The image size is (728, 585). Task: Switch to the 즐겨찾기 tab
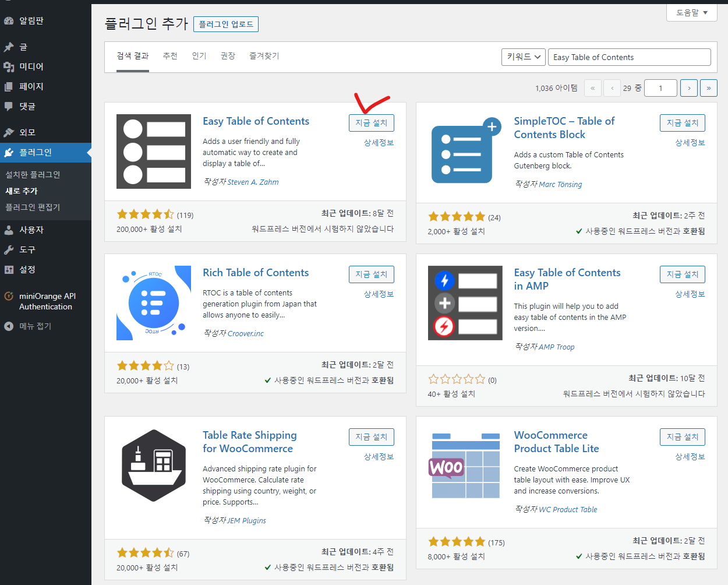[264, 56]
